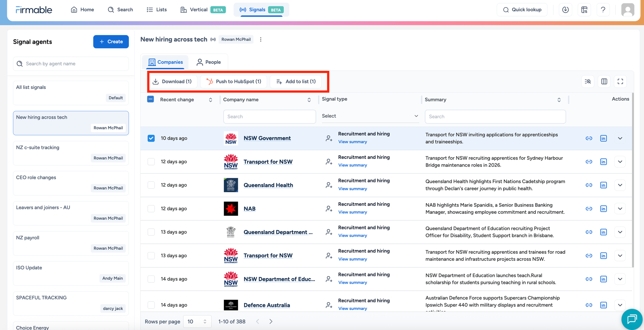This screenshot has width=644, height=330.
Task: Toggle the select-all checkbox in table header
Action: [x=151, y=99]
